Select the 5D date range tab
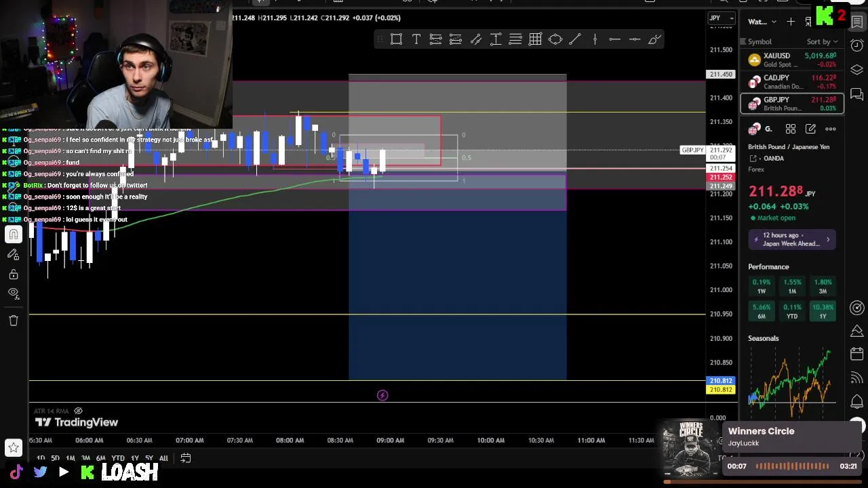The width and height of the screenshot is (868, 488). 55,459
